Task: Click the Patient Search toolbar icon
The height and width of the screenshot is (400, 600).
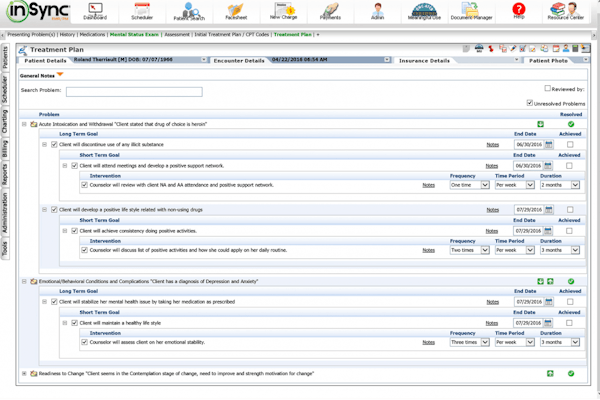Action: (189, 12)
